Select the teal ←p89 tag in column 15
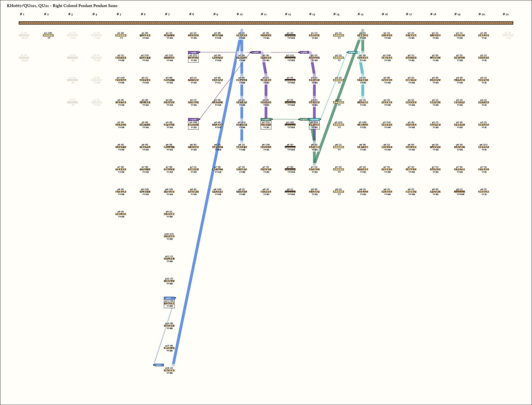The image size is (532, 405). (353, 52)
